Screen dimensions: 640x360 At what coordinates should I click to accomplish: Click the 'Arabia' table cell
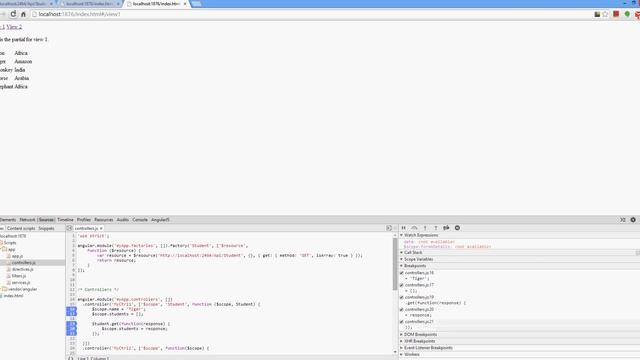22,78
